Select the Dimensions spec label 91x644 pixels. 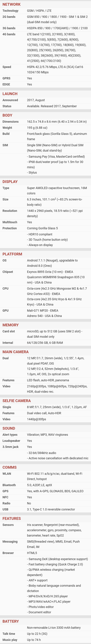click(10, 121)
